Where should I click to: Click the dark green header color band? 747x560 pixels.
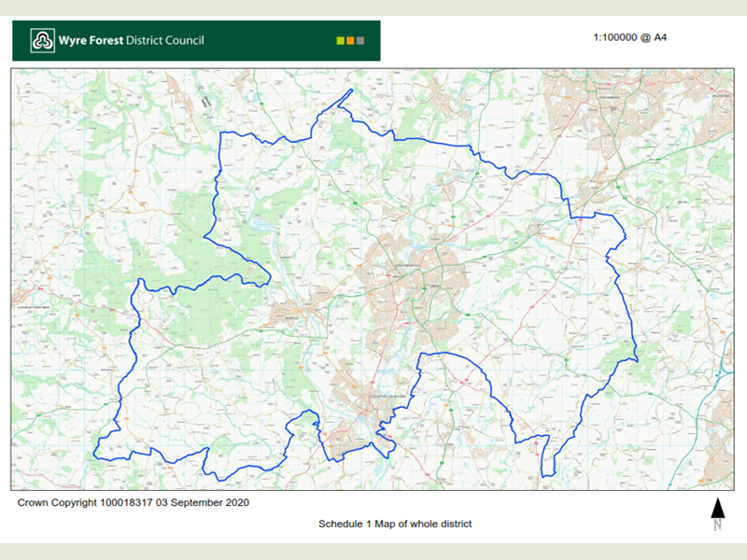[280, 40]
